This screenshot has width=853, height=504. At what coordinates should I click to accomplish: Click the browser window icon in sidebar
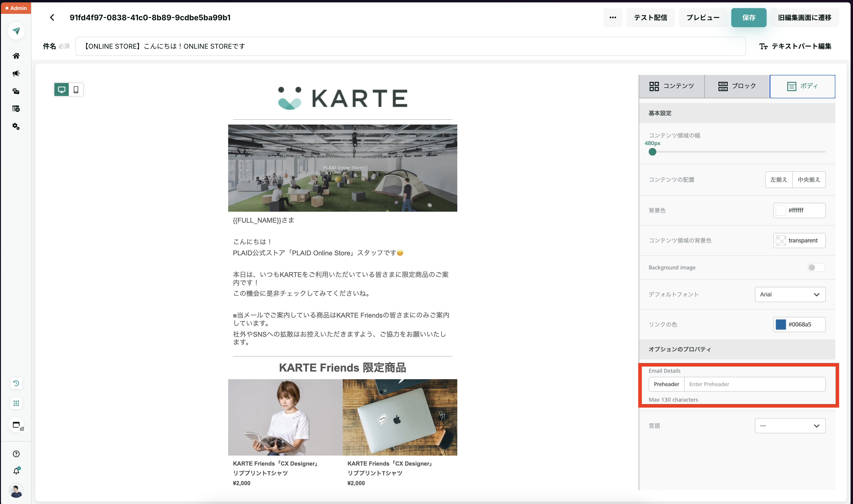pos(17,425)
